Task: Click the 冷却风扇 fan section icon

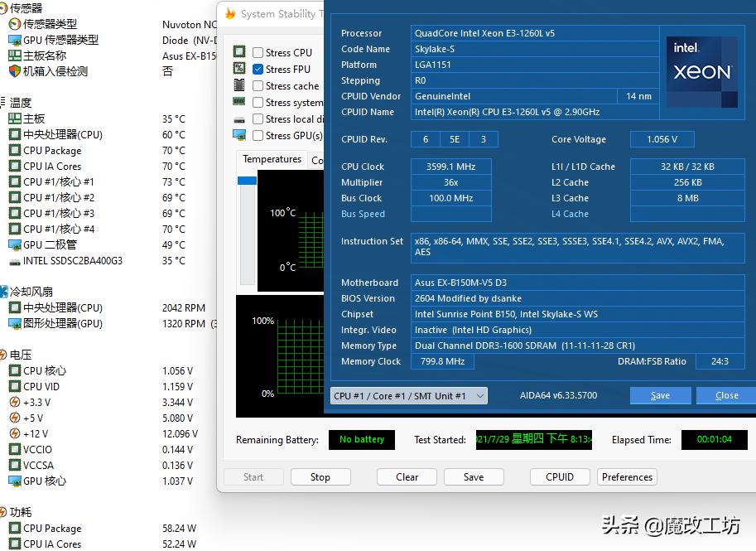Action: [x=3, y=292]
